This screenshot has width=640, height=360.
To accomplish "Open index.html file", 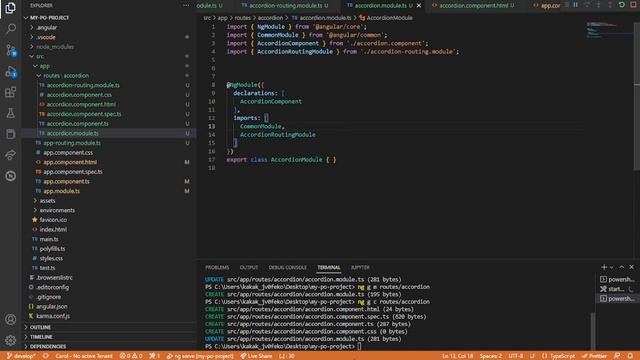I will click(53, 229).
